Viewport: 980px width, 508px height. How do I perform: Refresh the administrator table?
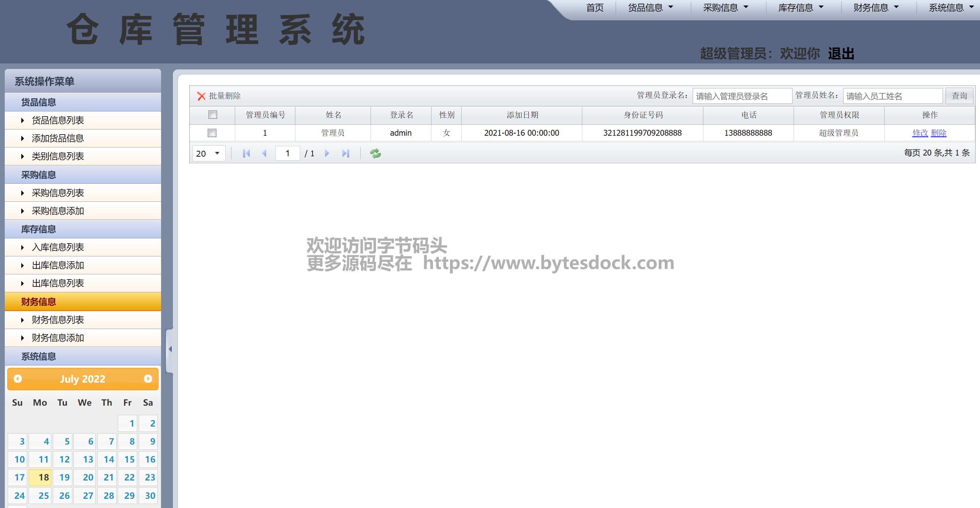(x=375, y=153)
